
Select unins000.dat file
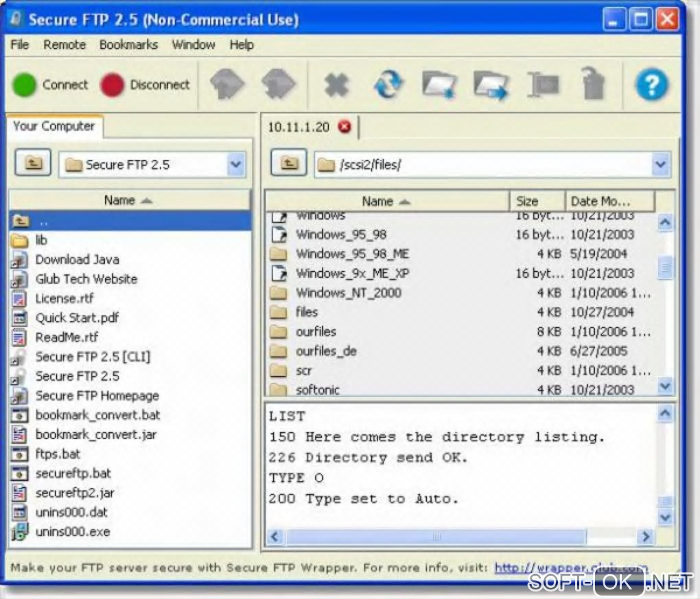(130, 512)
